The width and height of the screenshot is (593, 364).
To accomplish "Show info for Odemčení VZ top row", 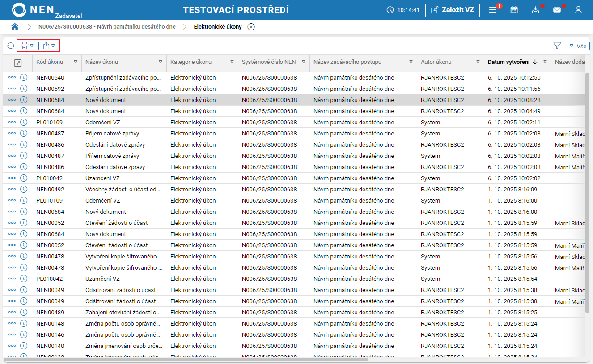I will pyautogui.click(x=24, y=122).
